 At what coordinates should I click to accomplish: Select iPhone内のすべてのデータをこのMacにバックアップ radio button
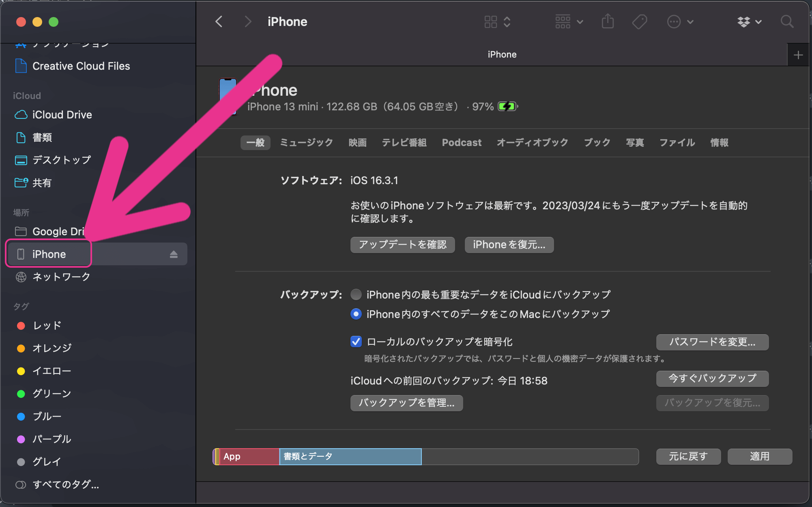354,314
